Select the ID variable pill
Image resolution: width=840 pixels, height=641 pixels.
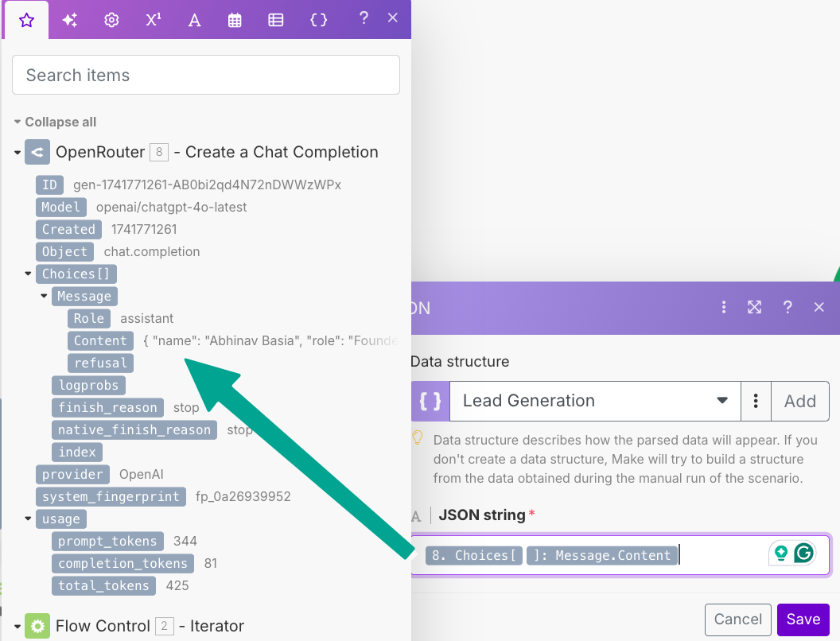coord(49,185)
